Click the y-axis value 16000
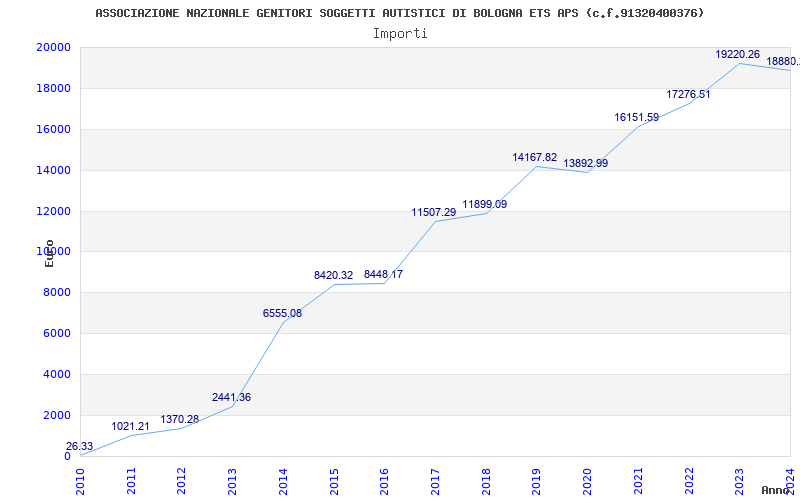 click(53, 129)
